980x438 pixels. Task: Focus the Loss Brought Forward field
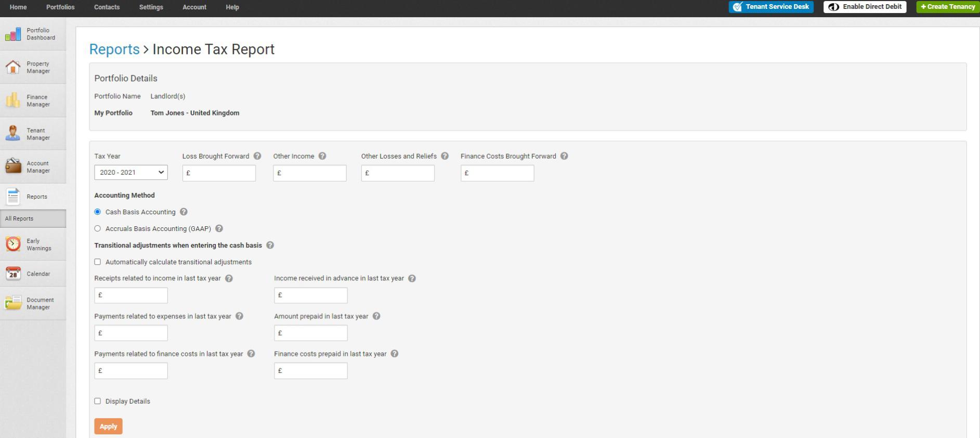point(219,173)
